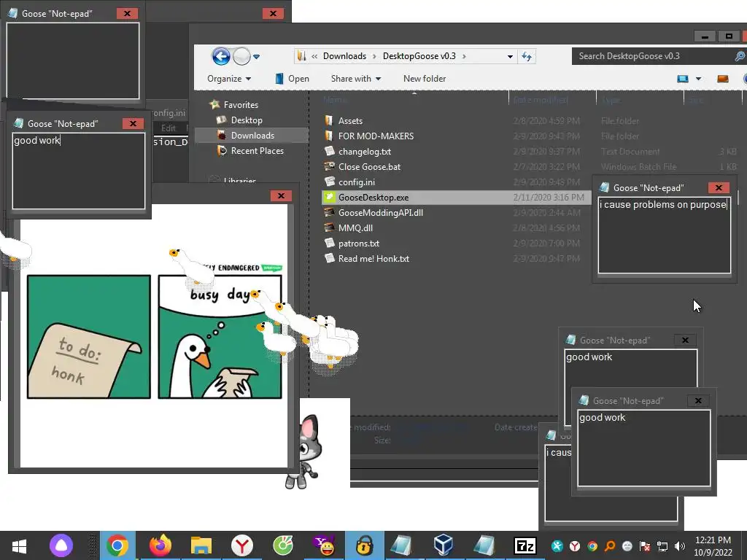Close the goose comic image window
The width and height of the screenshot is (747, 560).
(281, 195)
